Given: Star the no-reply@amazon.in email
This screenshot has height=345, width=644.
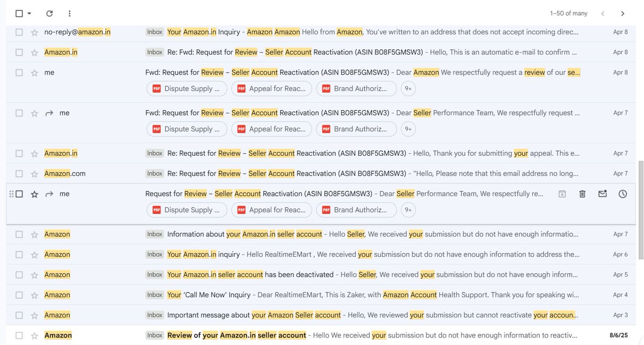Looking at the screenshot, I should (x=34, y=32).
